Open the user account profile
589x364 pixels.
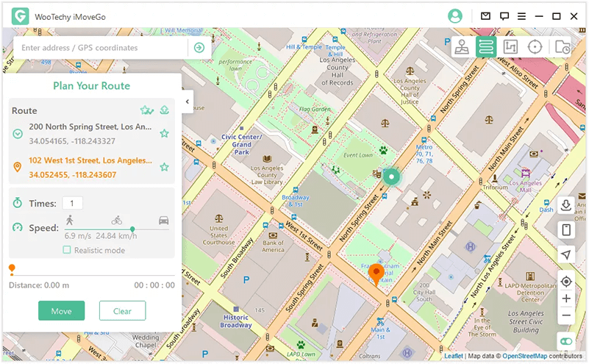(x=456, y=15)
